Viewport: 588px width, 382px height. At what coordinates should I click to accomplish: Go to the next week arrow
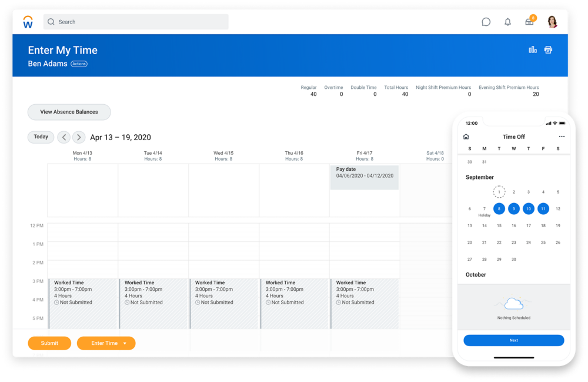[x=79, y=137]
